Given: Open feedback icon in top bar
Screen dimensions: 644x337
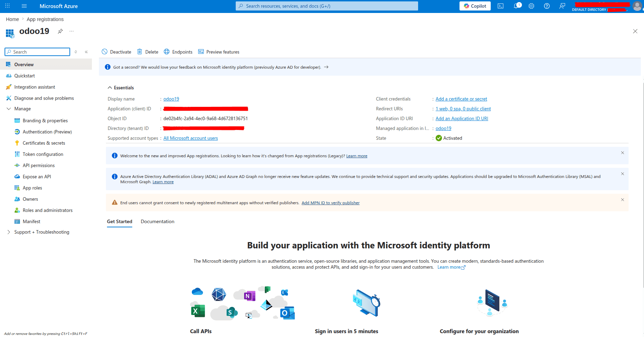Looking at the screenshot, I should (x=562, y=6).
